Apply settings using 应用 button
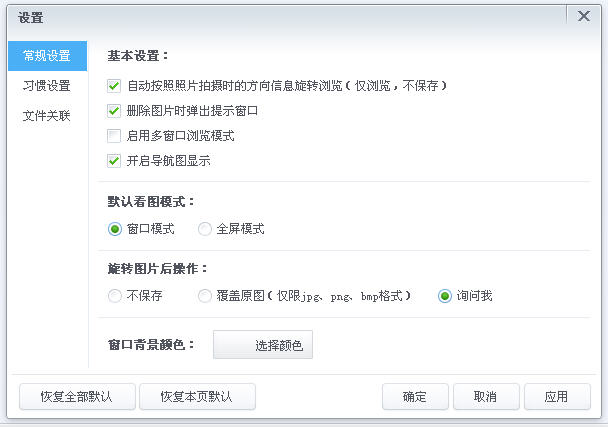Image resolution: width=608 pixels, height=427 pixels. tap(557, 396)
